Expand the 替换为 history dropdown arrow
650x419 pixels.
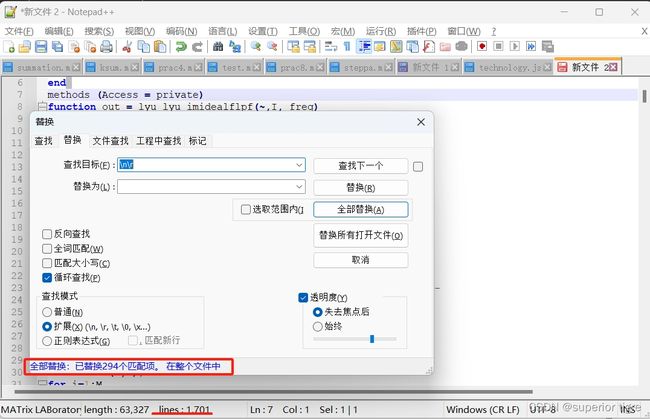coord(299,186)
